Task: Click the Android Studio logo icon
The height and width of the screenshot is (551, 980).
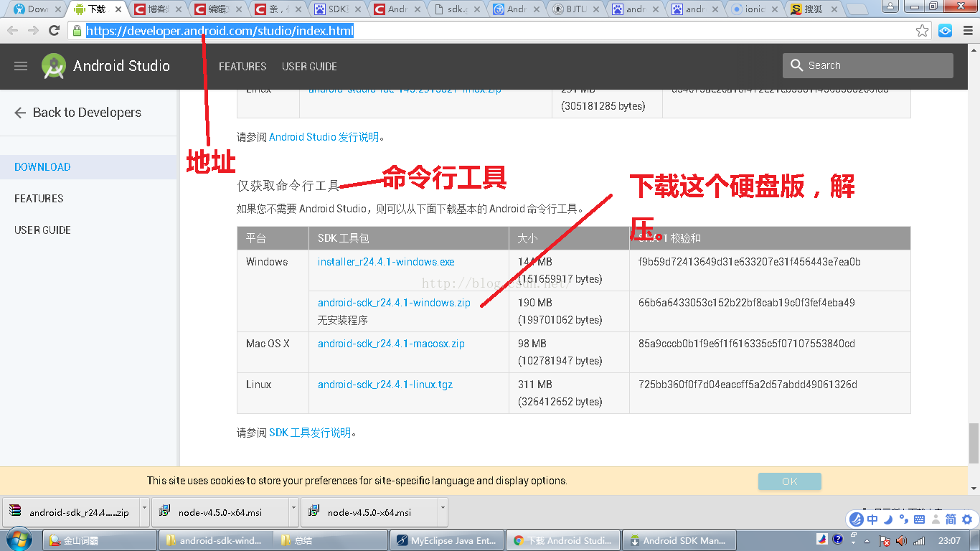Action: point(53,66)
